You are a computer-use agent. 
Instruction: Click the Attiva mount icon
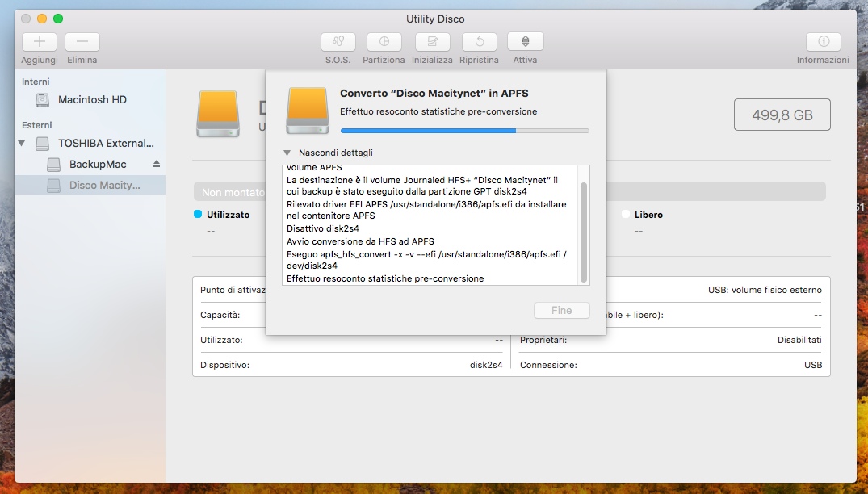(525, 42)
